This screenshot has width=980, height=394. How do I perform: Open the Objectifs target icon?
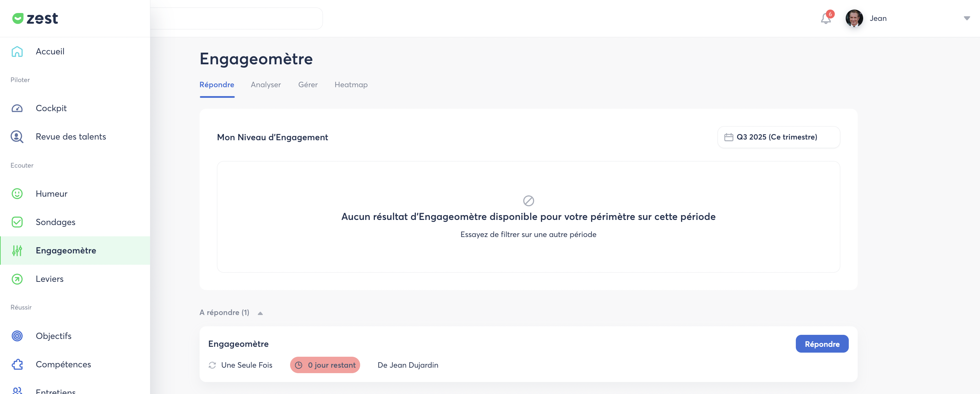pyautogui.click(x=17, y=336)
